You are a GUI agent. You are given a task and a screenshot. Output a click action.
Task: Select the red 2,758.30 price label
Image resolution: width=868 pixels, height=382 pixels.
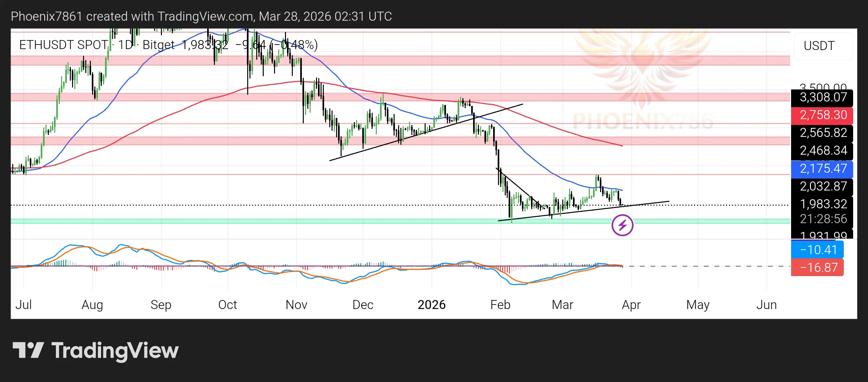pos(821,115)
